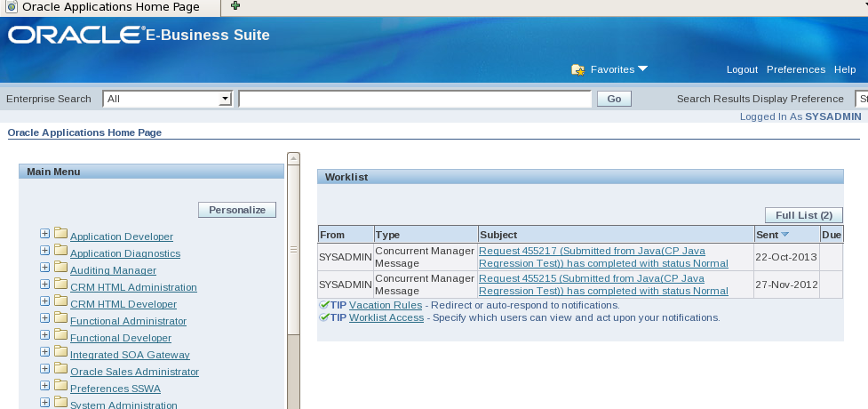The image size is (868, 409).
Task: Expand Application Diagnostics menu node
Action: (x=44, y=251)
